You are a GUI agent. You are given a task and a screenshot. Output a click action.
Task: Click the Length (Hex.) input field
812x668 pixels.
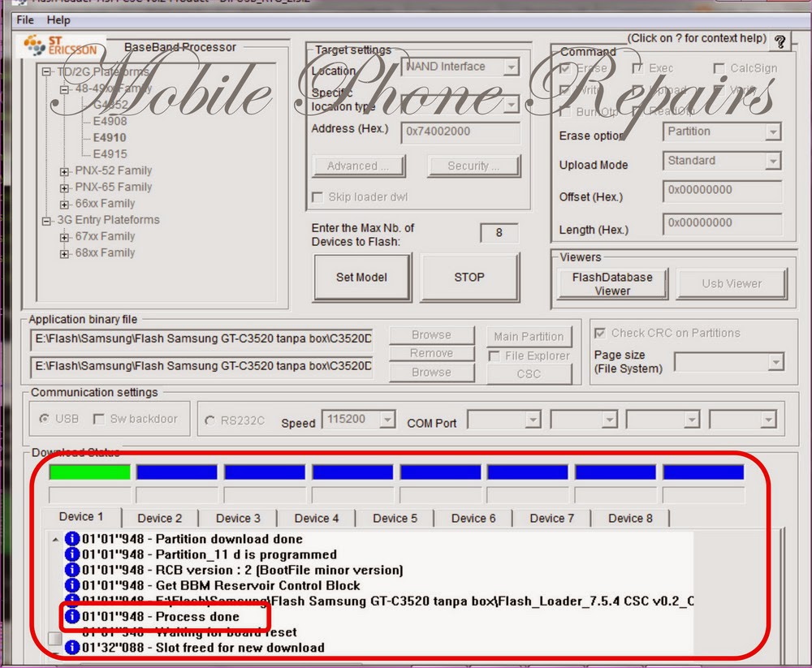[722, 223]
